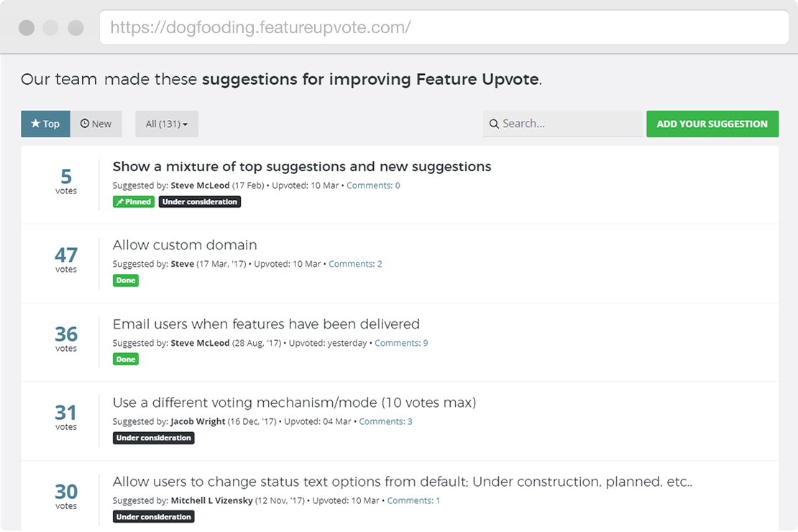
Task: Click the green Pinned badge
Action: (133, 202)
